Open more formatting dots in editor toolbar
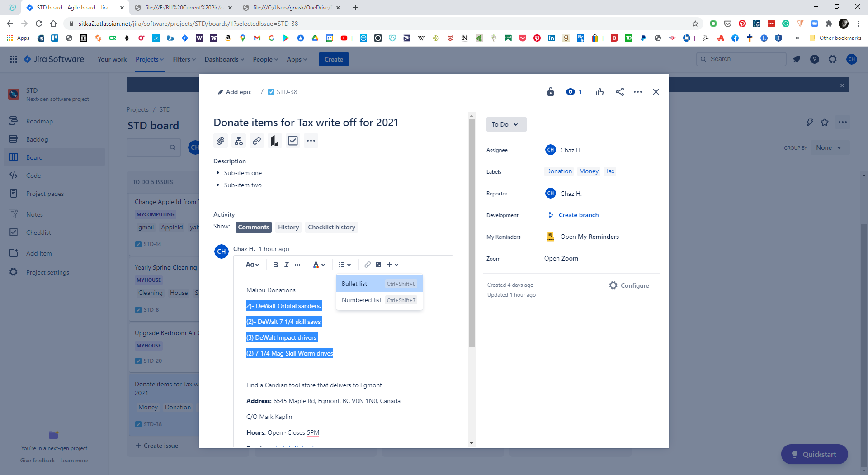This screenshot has height=475, width=868. pyautogui.click(x=297, y=265)
